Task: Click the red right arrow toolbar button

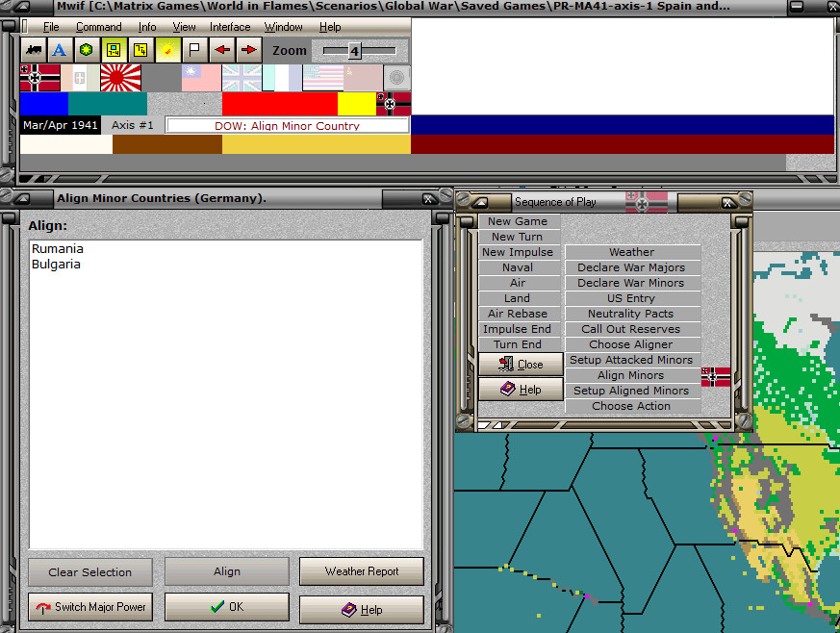Action: pos(248,50)
